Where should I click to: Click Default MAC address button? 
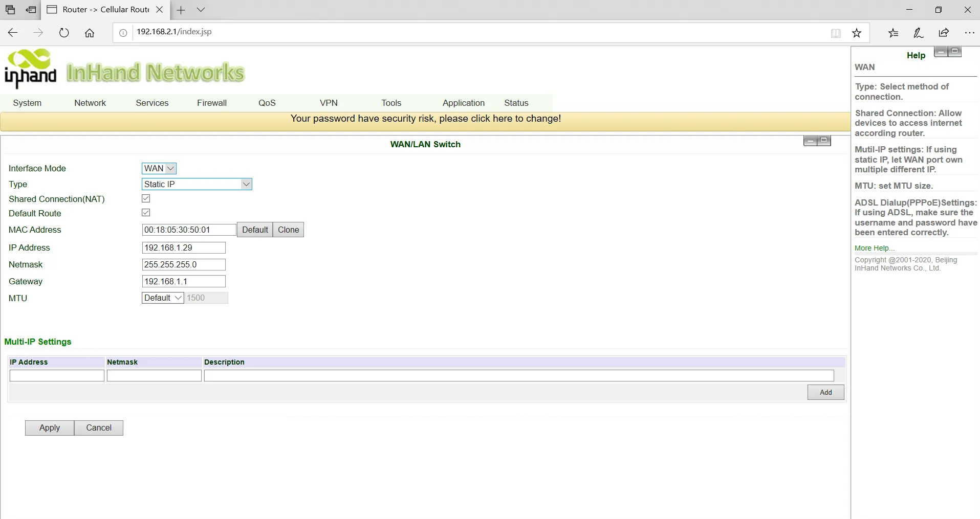coord(255,230)
